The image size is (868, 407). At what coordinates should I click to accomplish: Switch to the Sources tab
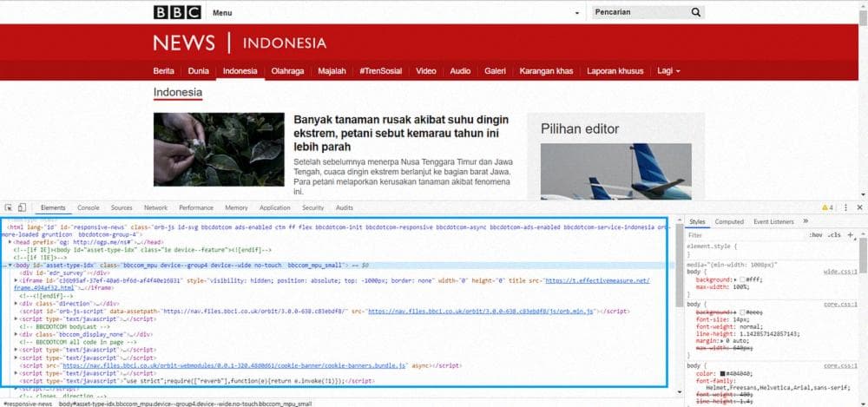tap(122, 207)
